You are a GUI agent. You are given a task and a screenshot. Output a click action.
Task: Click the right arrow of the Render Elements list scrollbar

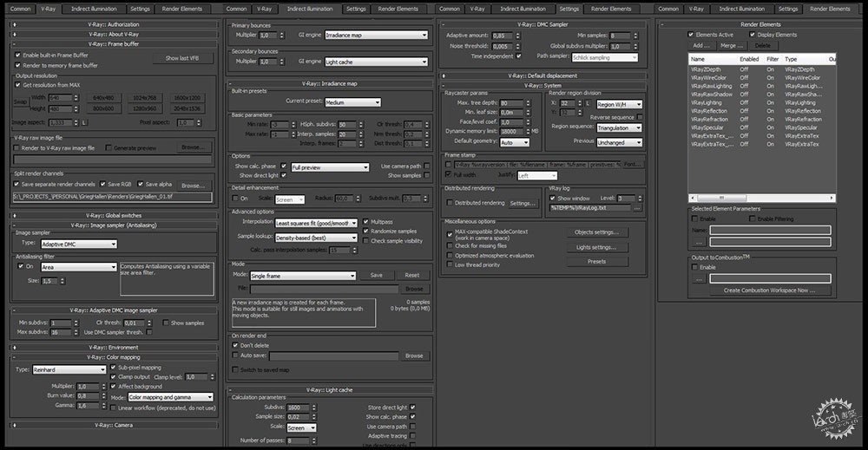[832, 198]
